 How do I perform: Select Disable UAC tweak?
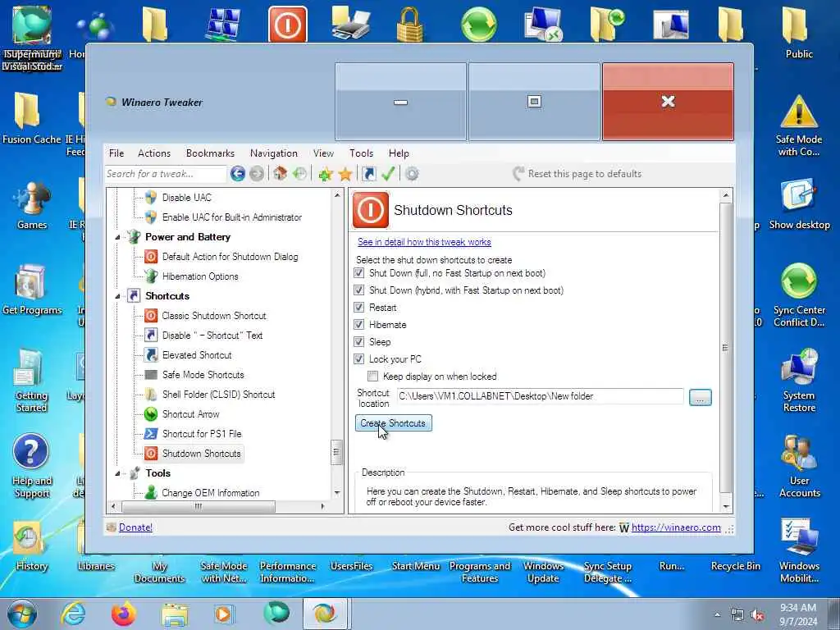[186, 198]
